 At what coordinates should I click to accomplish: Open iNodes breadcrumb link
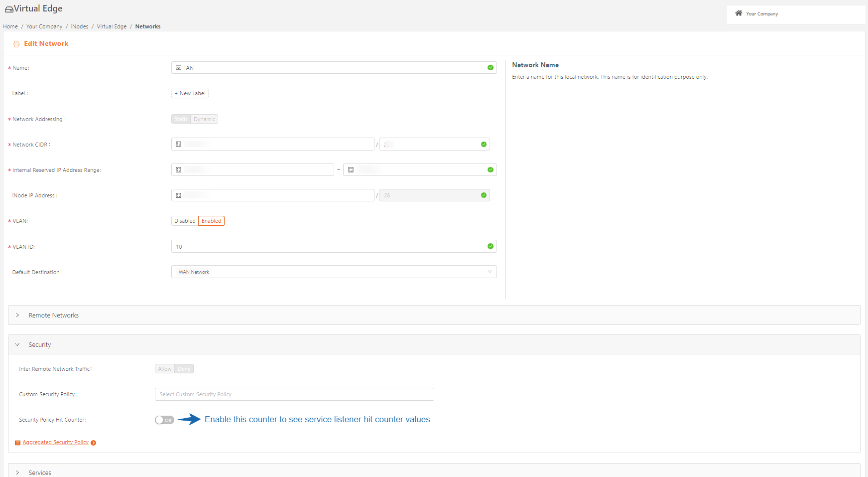pyautogui.click(x=80, y=26)
